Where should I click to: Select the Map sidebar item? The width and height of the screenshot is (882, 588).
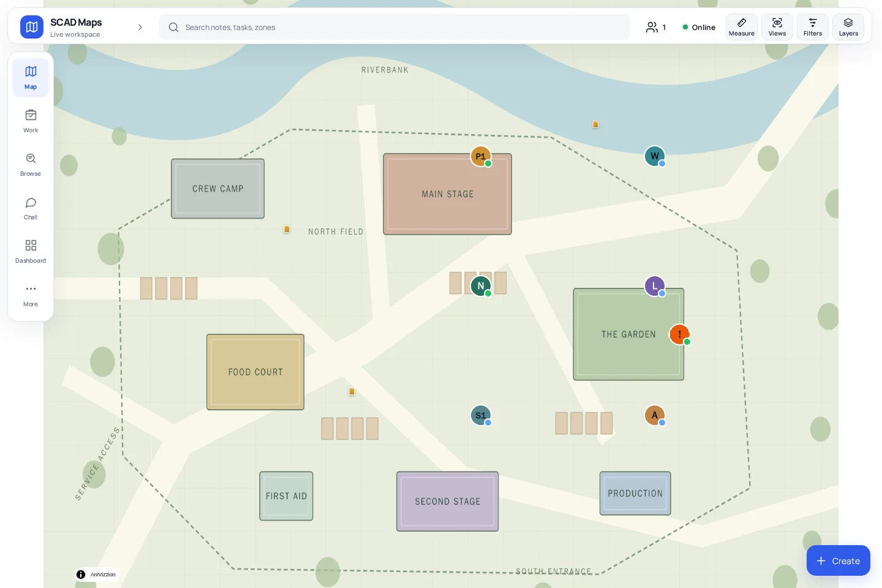(x=31, y=78)
